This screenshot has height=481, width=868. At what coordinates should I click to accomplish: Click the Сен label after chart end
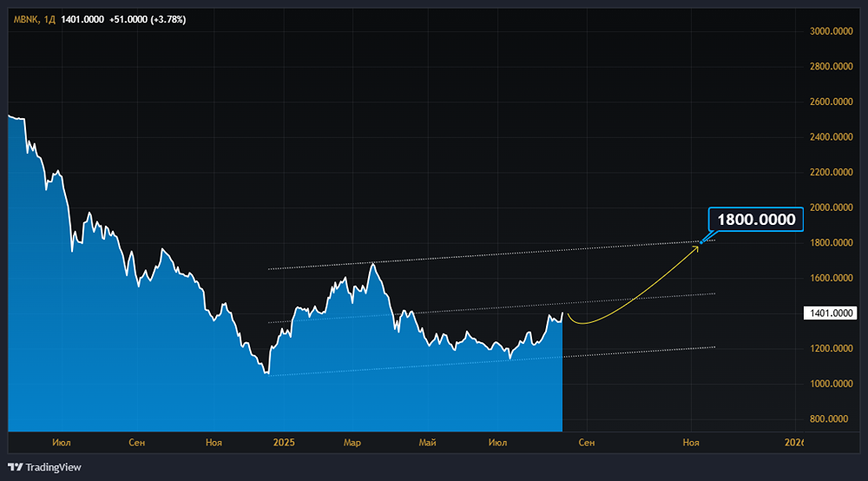pyautogui.click(x=587, y=442)
